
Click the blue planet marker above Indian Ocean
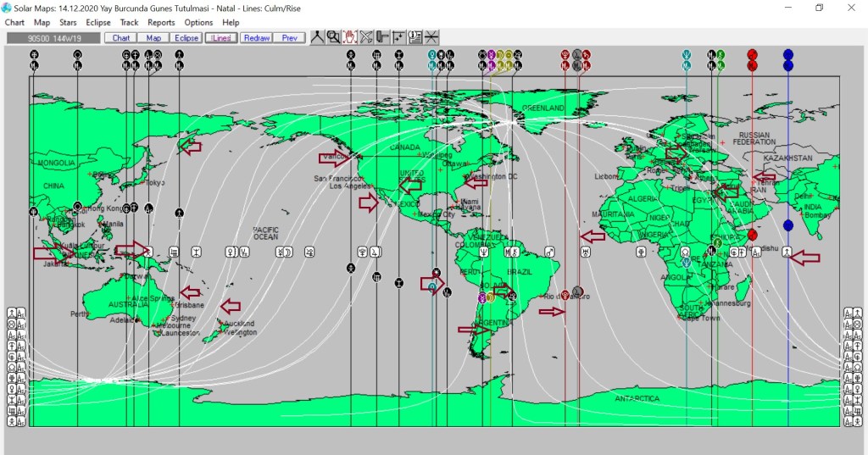(x=788, y=225)
